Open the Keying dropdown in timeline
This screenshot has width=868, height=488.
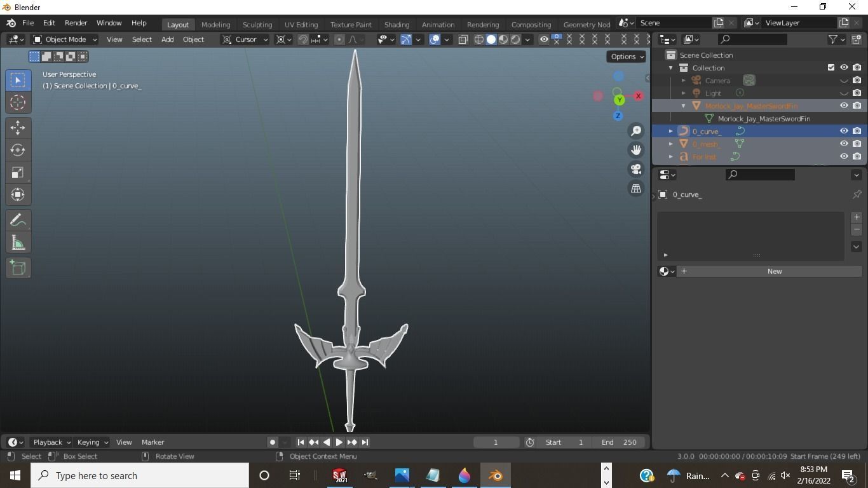pos(92,442)
